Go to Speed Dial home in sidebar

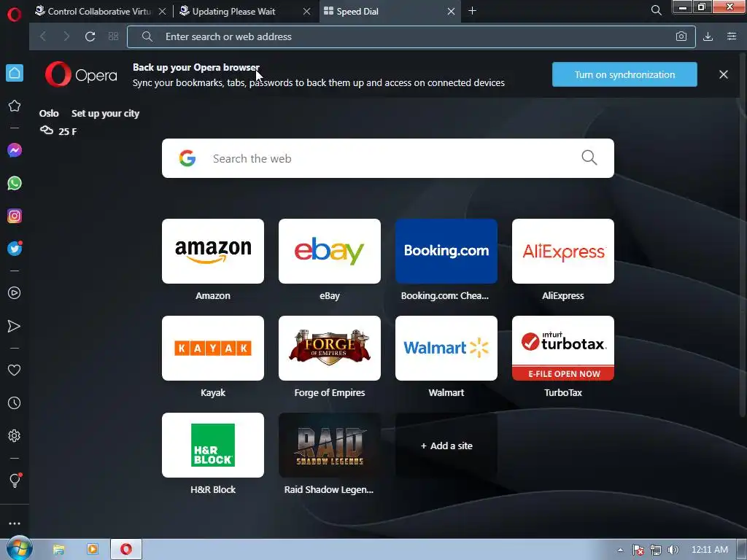pyautogui.click(x=15, y=73)
